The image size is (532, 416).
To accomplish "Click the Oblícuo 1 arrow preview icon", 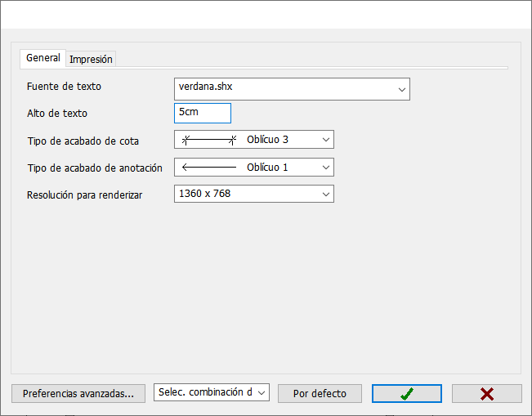I will [x=209, y=168].
